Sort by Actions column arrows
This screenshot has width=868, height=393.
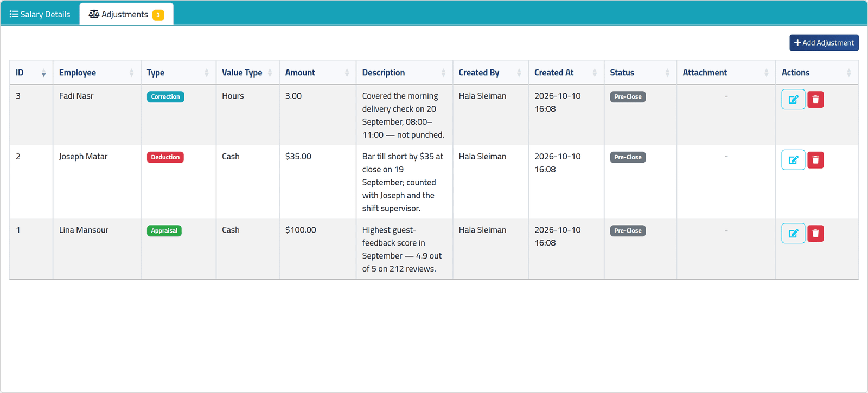(849, 73)
